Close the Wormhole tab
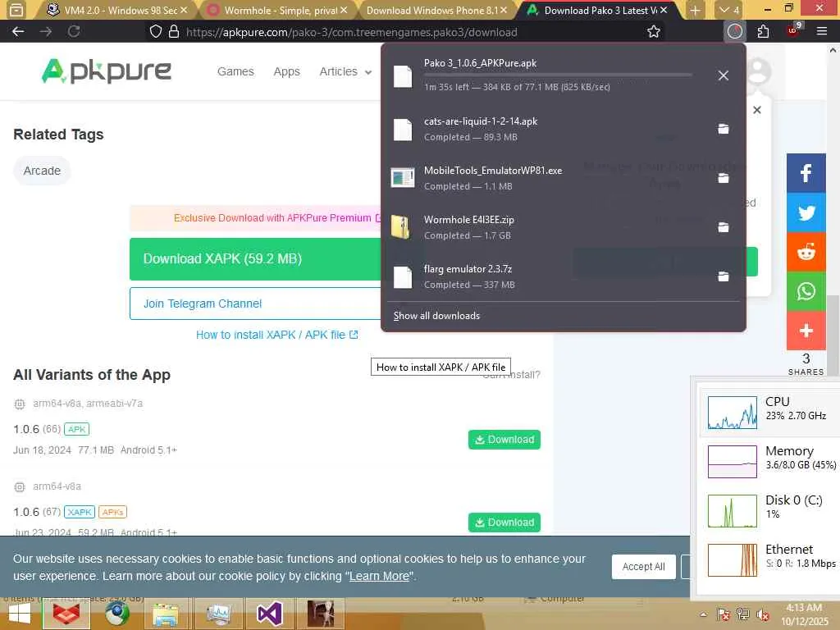Viewport: 840px width, 630px height. [x=344, y=10]
